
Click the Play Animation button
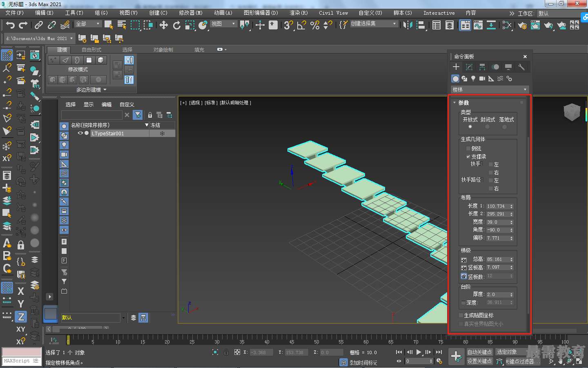[x=419, y=352]
